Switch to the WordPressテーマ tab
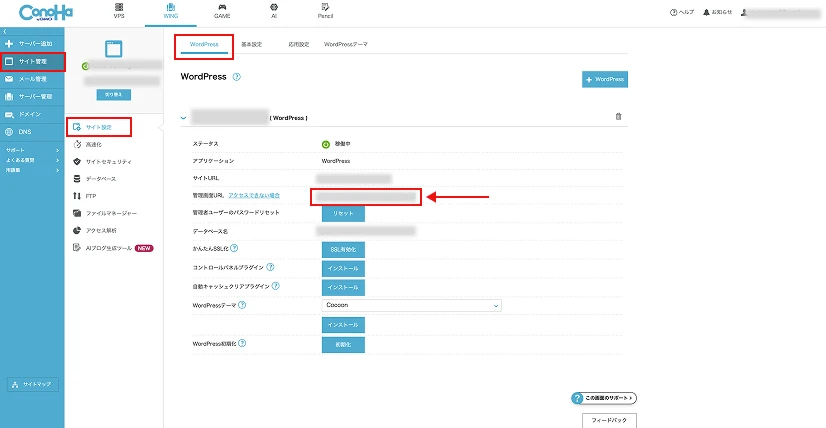 coord(346,44)
